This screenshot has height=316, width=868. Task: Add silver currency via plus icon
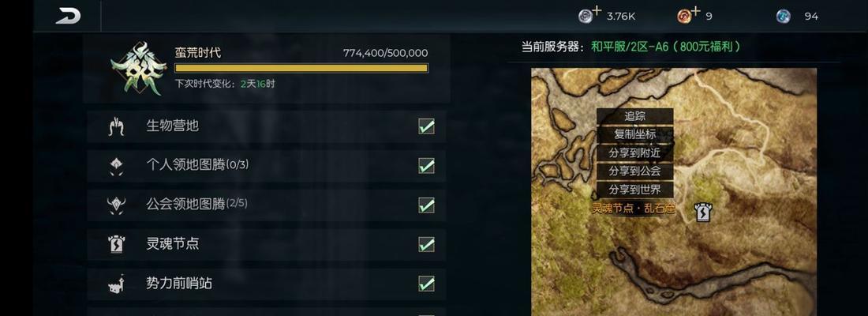597,10
